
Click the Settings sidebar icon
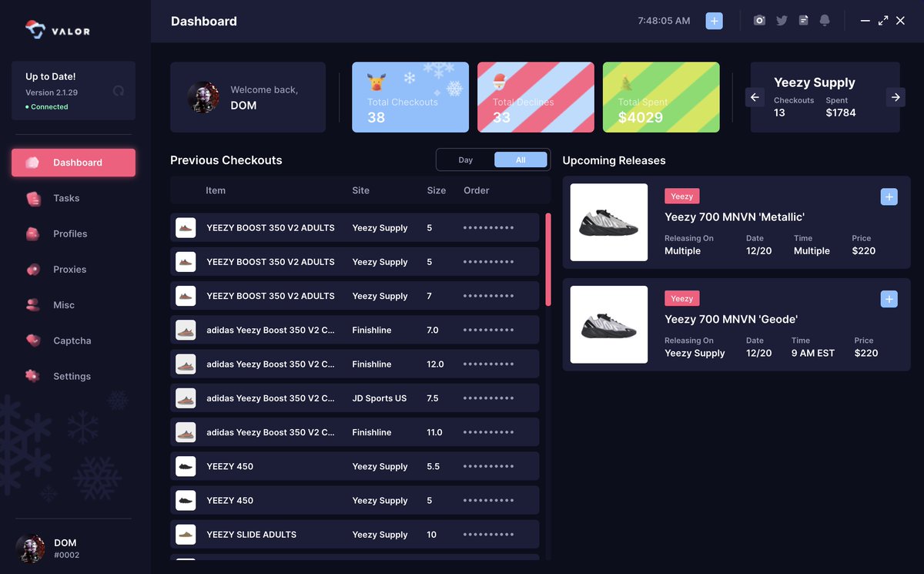click(x=32, y=376)
